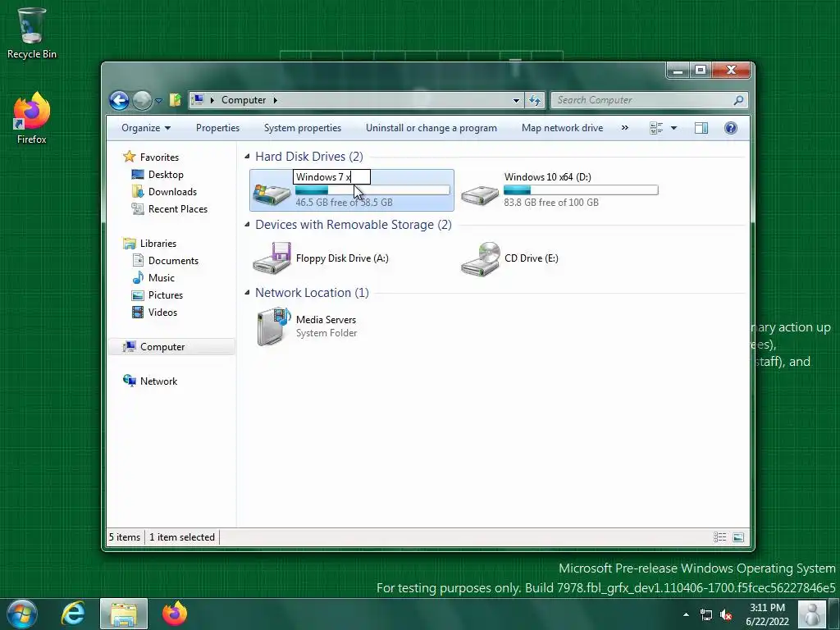Click the up-folder icon beside address bar

coord(176,99)
